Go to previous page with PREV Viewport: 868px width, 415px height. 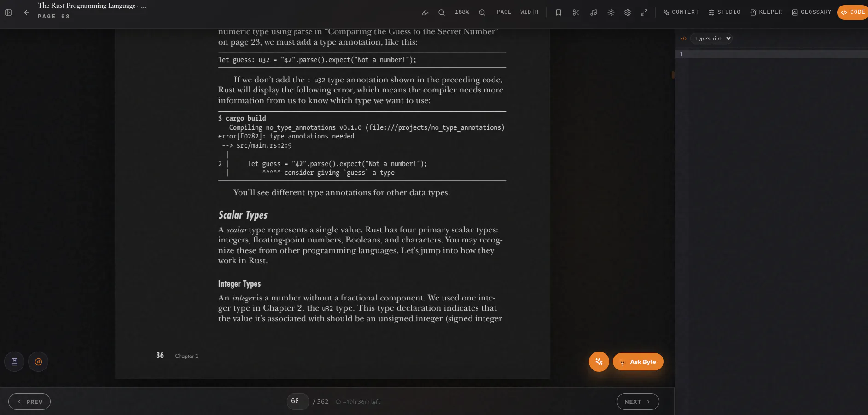(29, 402)
